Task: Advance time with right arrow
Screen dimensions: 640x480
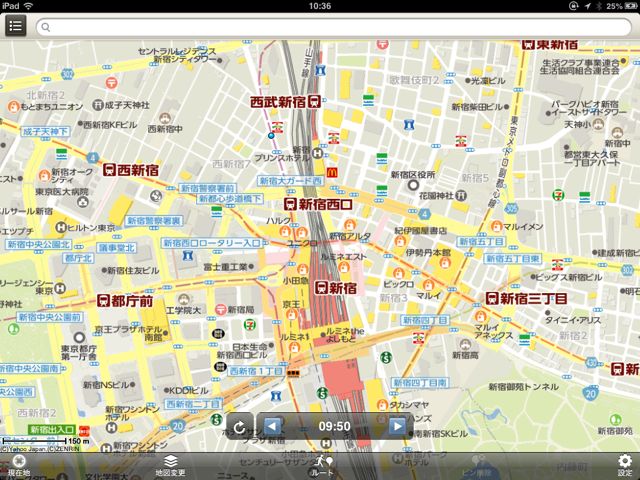Action: click(x=397, y=427)
